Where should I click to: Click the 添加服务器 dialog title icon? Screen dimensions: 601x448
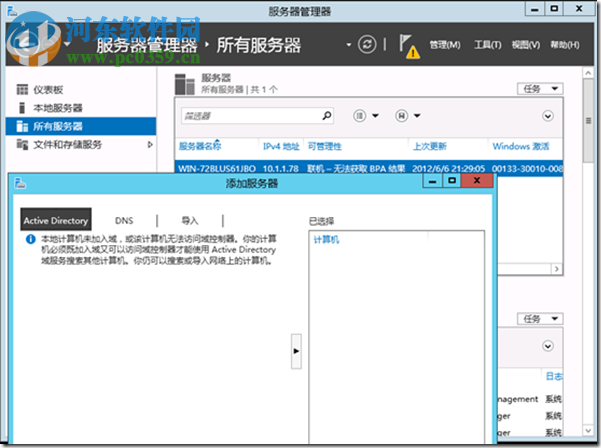[20, 183]
